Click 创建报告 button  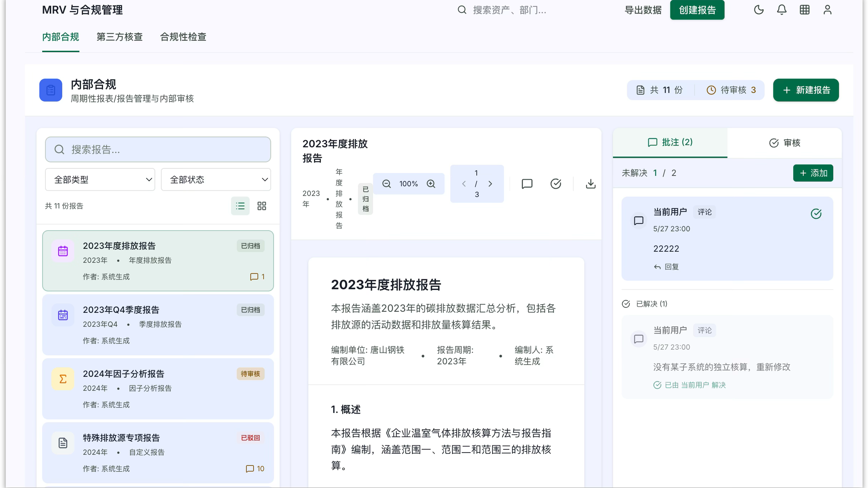click(697, 10)
